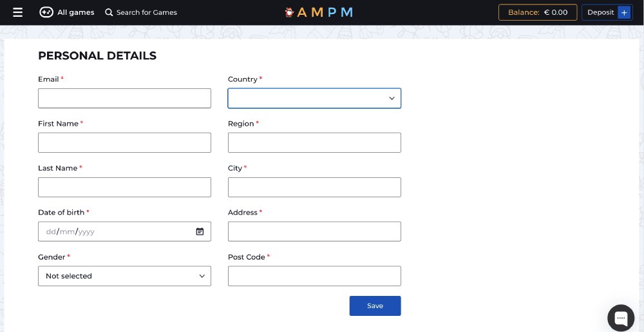Select the Post Code input
644x332 pixels.
[x=314, y=276]
